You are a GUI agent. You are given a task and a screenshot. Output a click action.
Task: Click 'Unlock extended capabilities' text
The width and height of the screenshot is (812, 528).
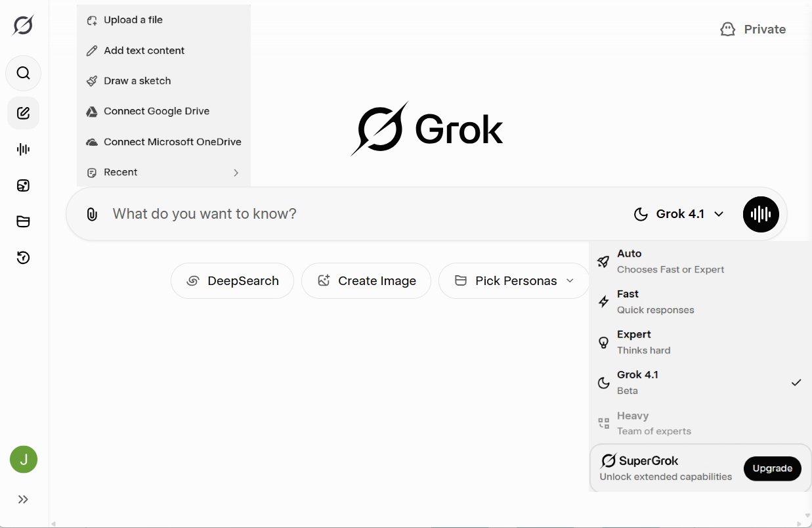(x=666, y=477)
